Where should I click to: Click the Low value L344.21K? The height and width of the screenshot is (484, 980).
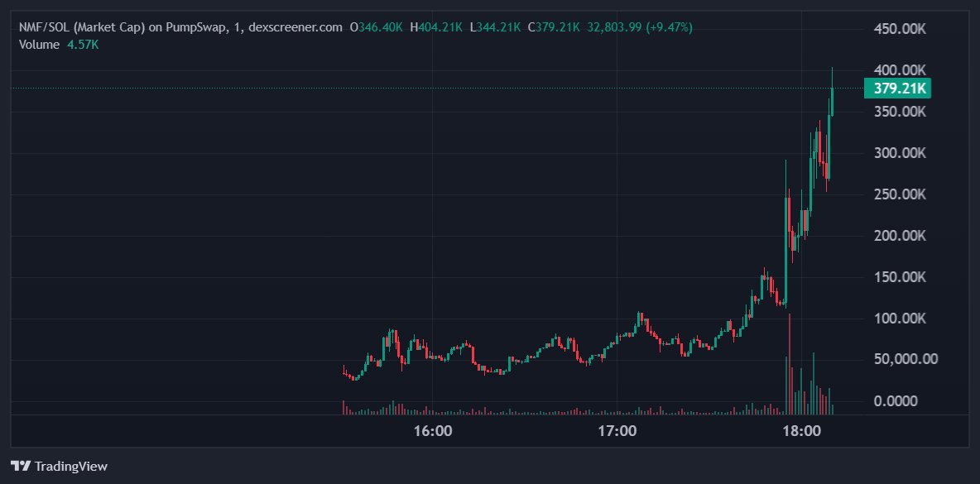click(497, 27)
